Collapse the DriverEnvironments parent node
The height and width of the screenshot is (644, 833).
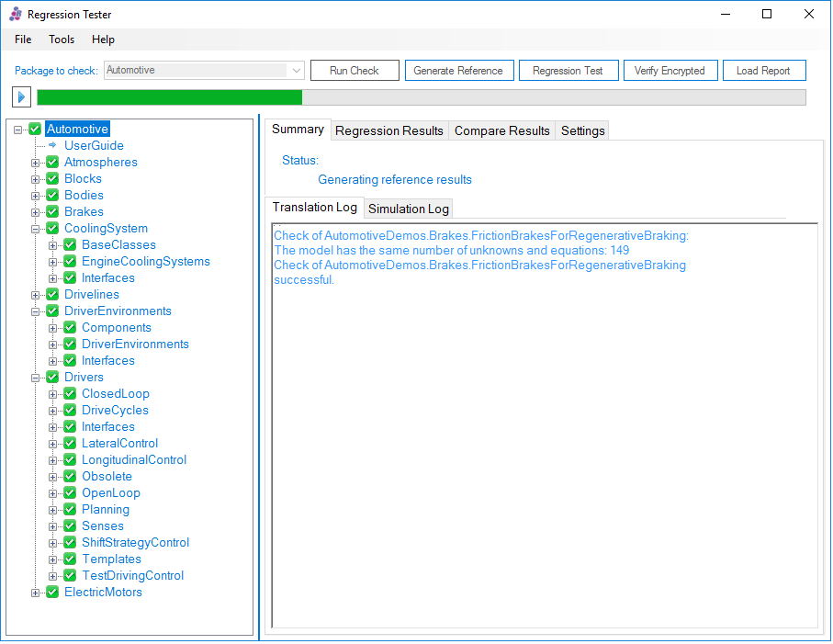pyautogui.click(x=35, y=311)
